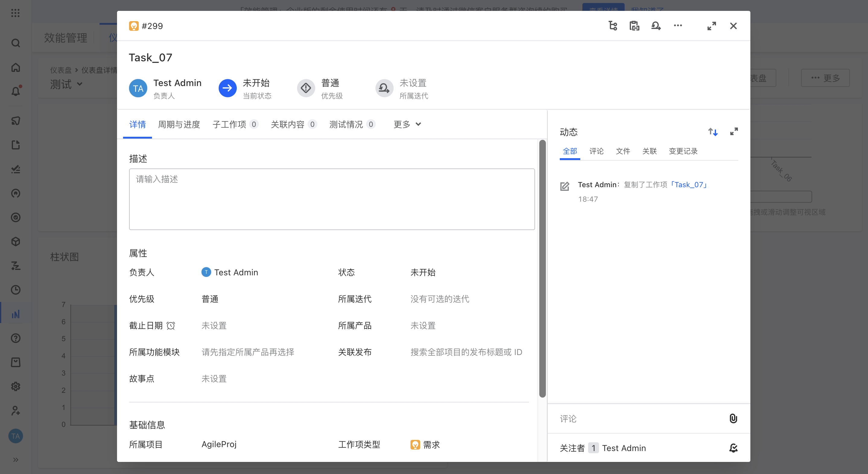Viewport: 868px width, 474px height.
Task: Change current status 未开始 in header
Action: pyautogui.click(x=245, y=89)
